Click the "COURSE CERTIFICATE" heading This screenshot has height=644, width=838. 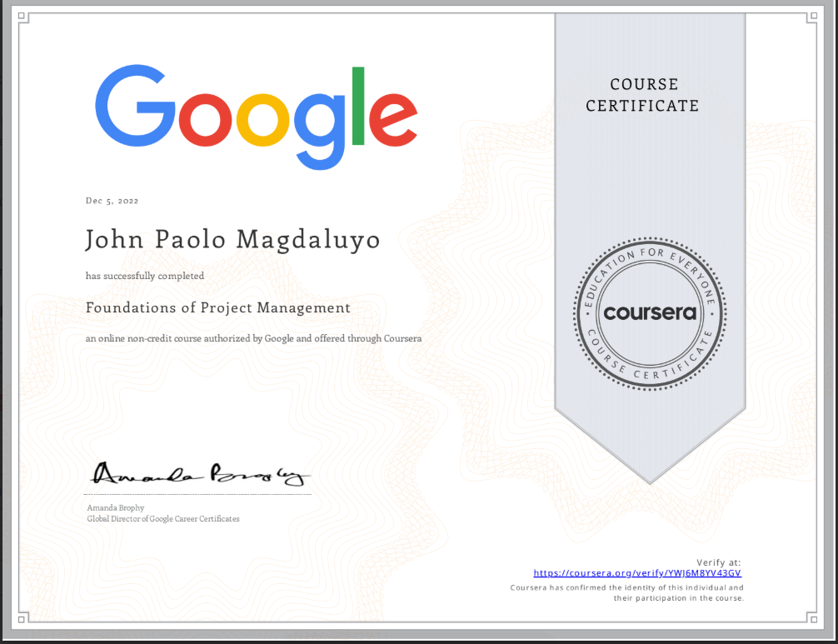point(642,95)
